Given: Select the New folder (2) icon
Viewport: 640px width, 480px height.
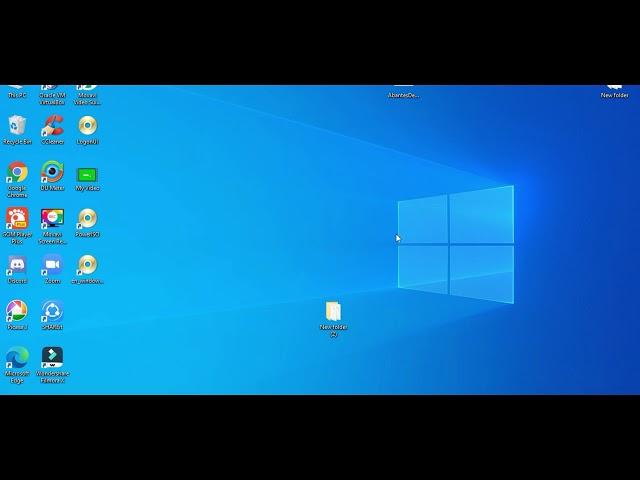Looking at the screenshot, I should [333, 319].
